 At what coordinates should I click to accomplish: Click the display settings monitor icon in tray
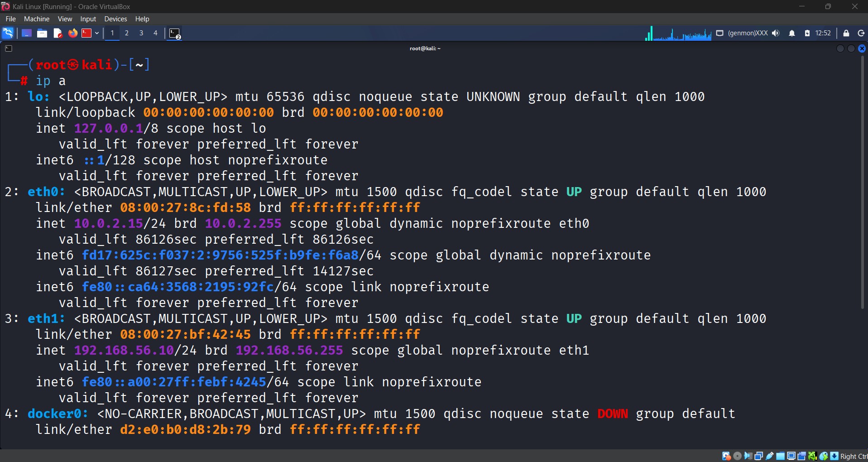[x=719, y=33]
